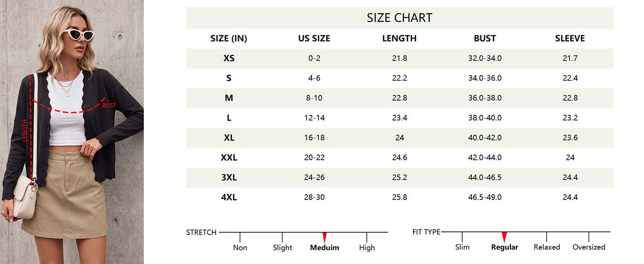
Task: Click the SIZE CHART title
Action: click(x=399, y=18)
